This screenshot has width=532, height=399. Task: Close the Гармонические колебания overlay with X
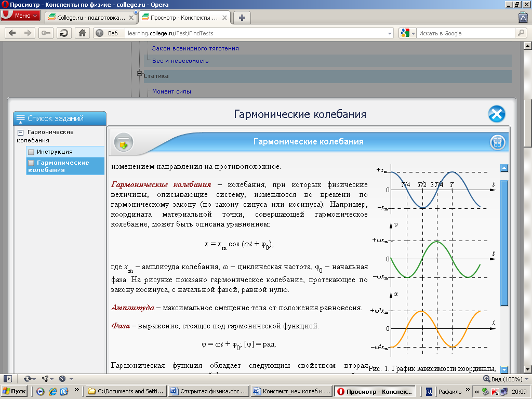(x=497, y=114)
